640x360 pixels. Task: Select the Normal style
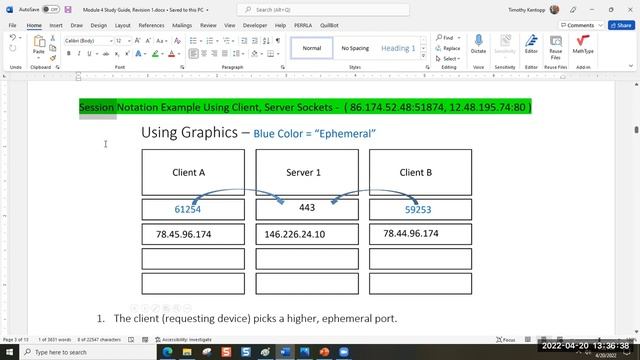(x=312, y=48)
